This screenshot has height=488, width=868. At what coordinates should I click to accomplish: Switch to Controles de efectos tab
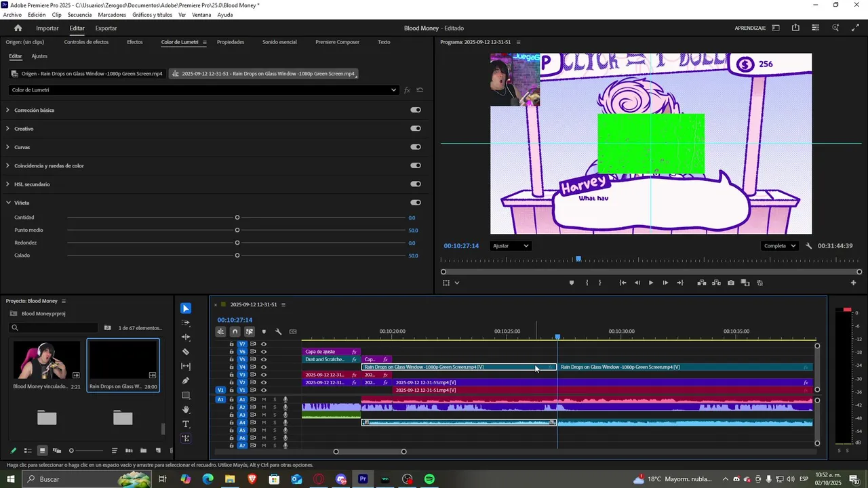click(x=86, y=42)
